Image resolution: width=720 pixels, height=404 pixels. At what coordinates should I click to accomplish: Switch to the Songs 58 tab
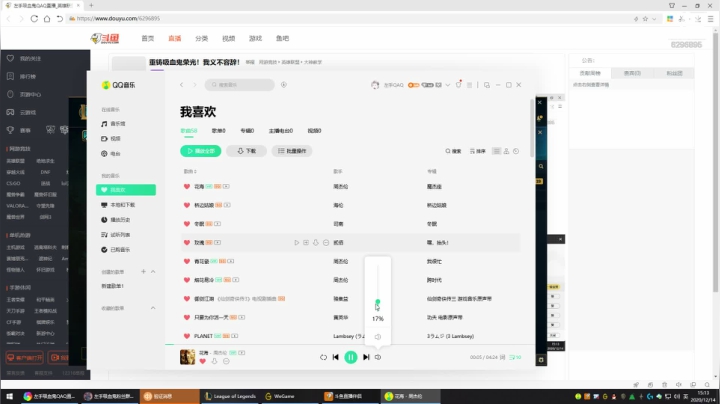click(189, 131)
